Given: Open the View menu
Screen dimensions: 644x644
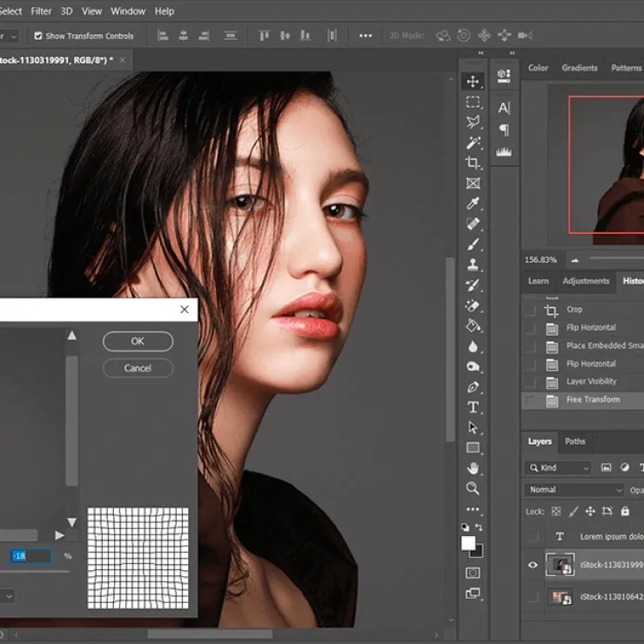Looking at the screenshot, I should point(91,11).
